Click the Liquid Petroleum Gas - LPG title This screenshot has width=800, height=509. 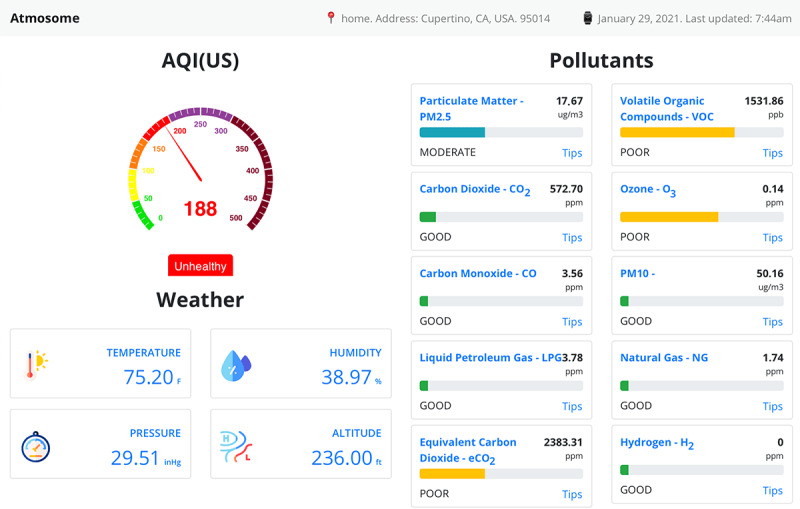[490, 358]
